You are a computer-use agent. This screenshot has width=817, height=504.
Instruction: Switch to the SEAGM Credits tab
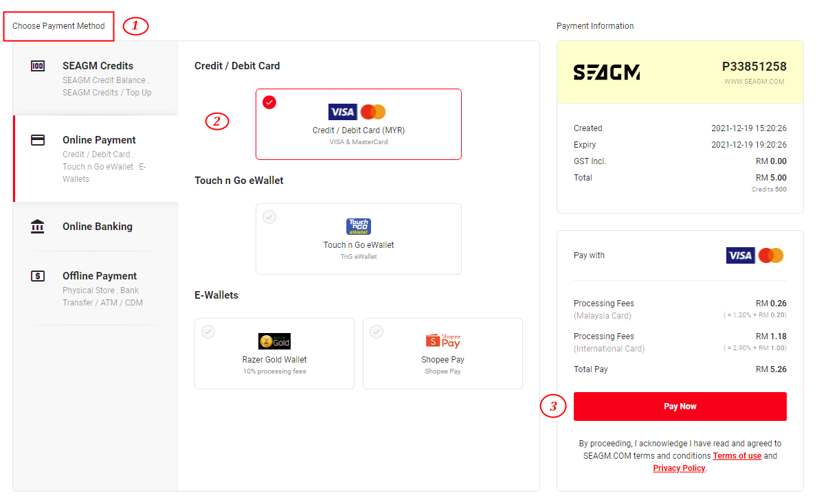click(96, 78)
